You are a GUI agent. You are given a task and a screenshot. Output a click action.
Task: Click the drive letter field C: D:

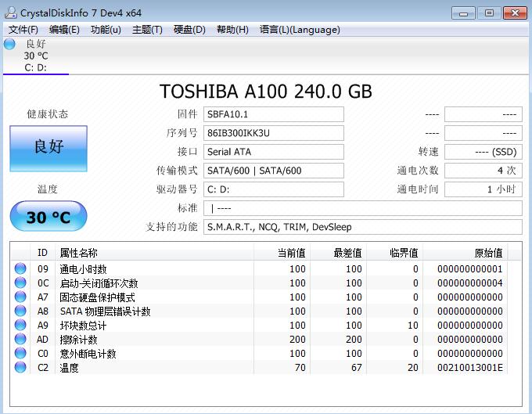coord(274,189)
